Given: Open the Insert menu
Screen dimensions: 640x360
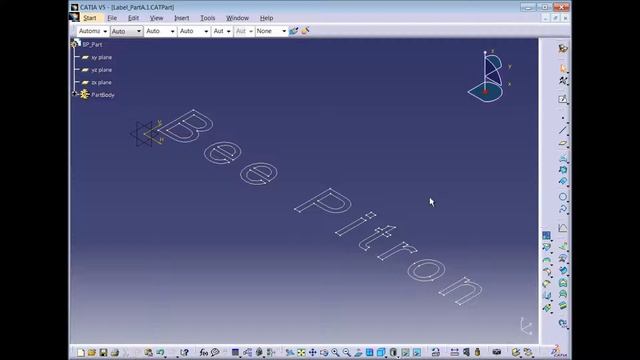Looking at the screenshot, I should (181, 18).
